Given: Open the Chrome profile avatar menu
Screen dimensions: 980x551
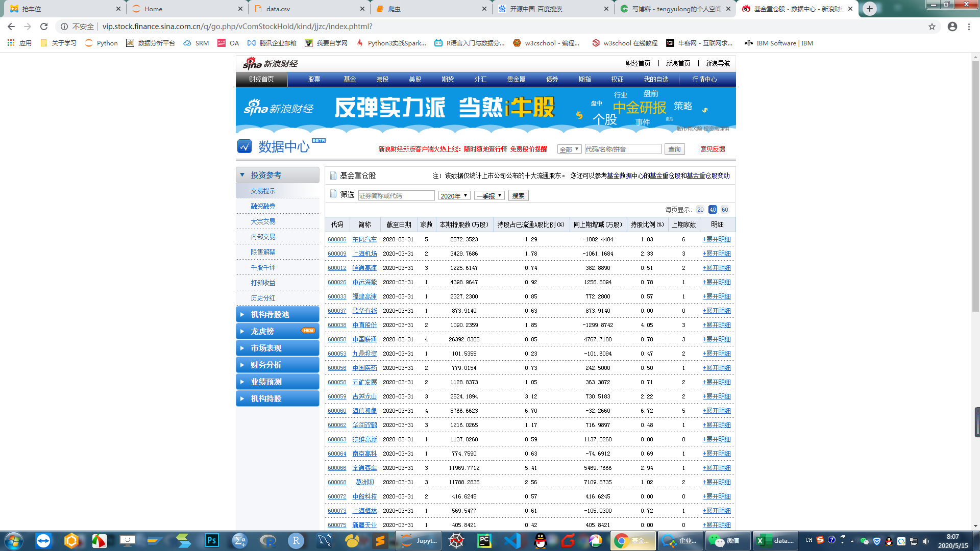Looking at the screenshot, I should pos(952,27).
